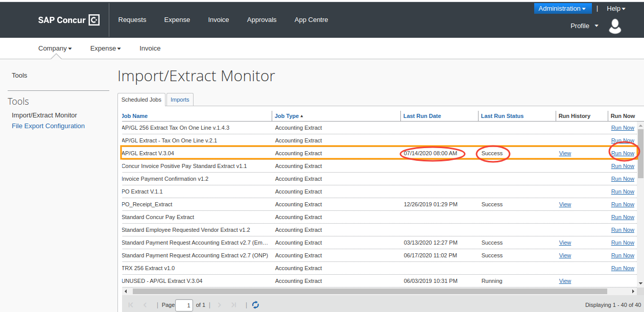The width and height of the screenshot is (644, 312).
Task: Select Invoice in the secondary navigation bar
Action: [150, 49]
